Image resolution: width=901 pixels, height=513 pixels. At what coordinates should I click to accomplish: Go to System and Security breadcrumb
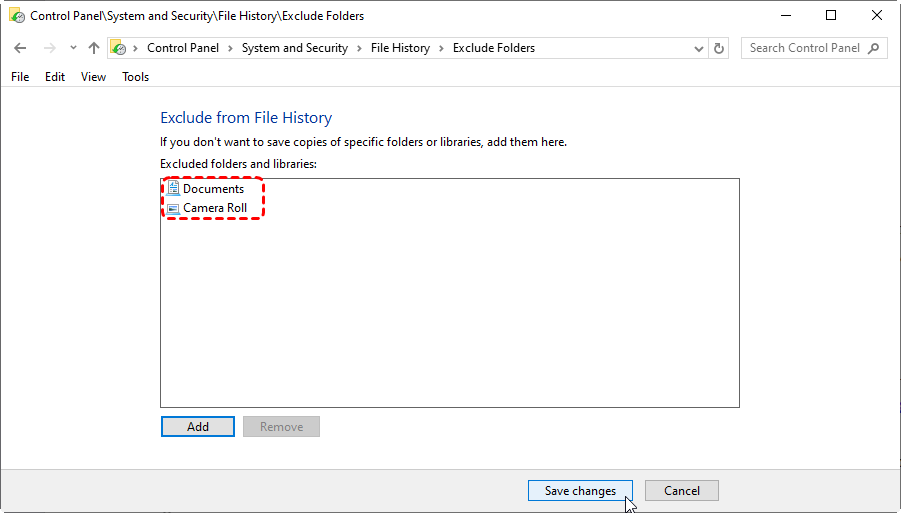tap(294, 48)
